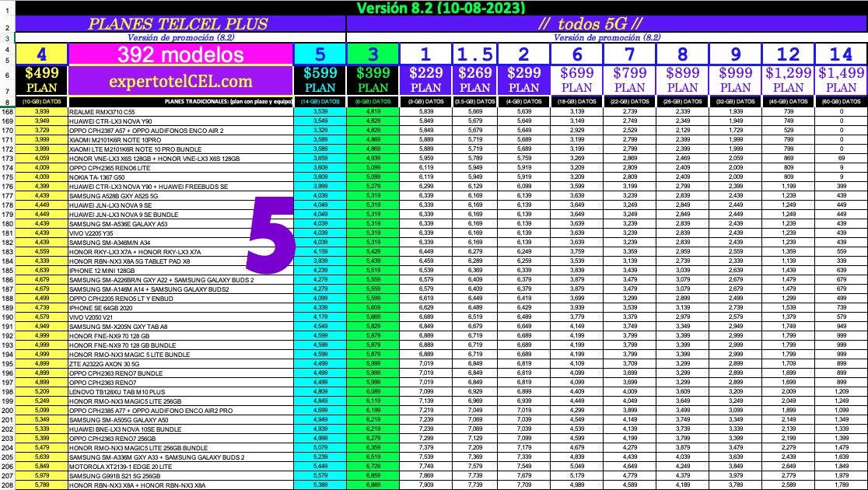Click 1,209 in the LENOVO TAB M10 PLUS row

point(841,391)
